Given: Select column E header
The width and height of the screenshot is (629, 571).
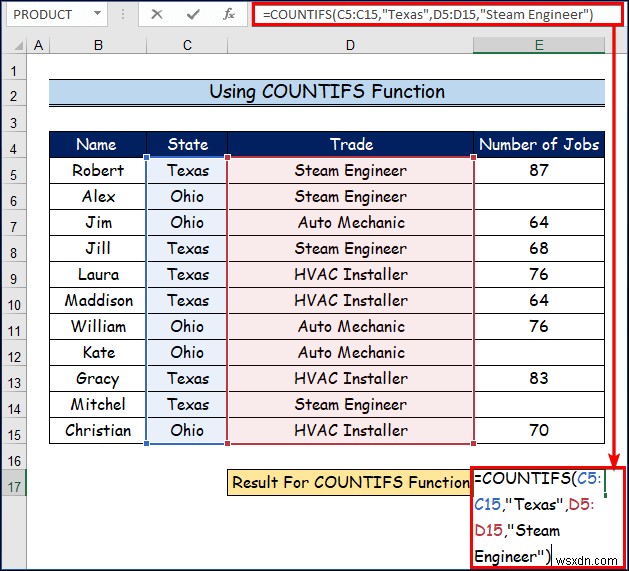Looking at the screenshot, I should click(539, 45).
